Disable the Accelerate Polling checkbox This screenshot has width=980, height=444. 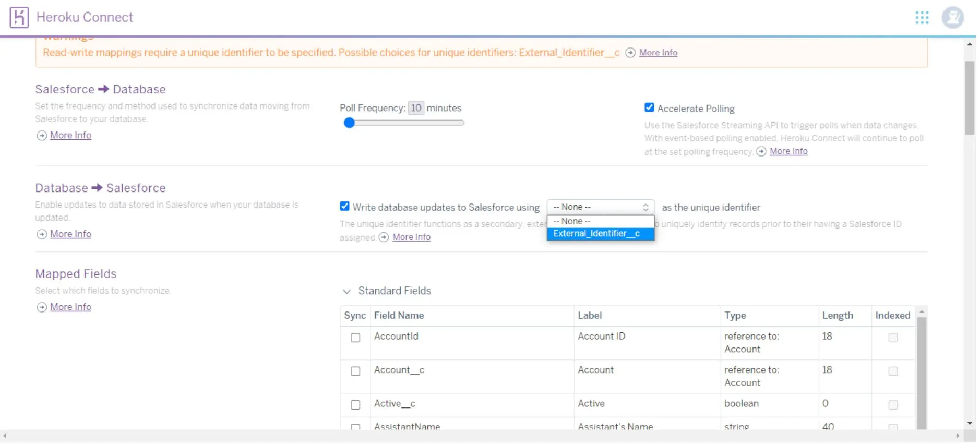(x=649, y=107)
